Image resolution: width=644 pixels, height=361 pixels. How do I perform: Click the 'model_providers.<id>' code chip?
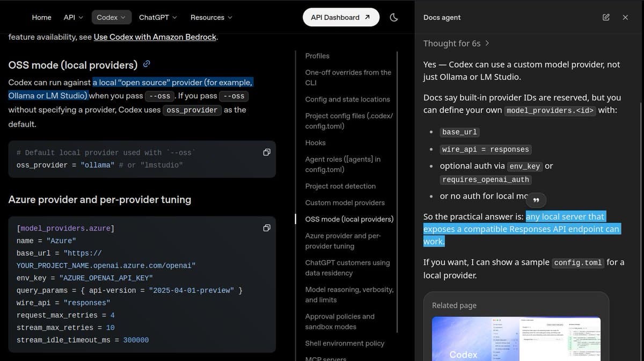(x=550, y=110)
